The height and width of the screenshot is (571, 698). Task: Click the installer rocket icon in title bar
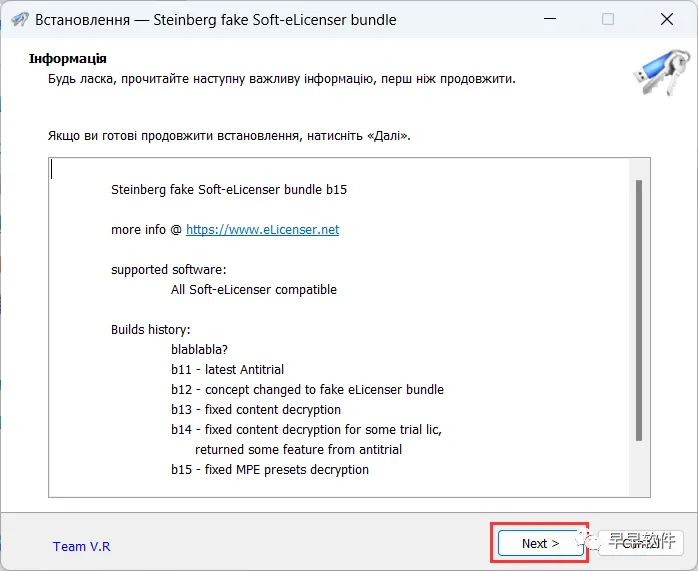pyautogui.click(x=20, y=20)
